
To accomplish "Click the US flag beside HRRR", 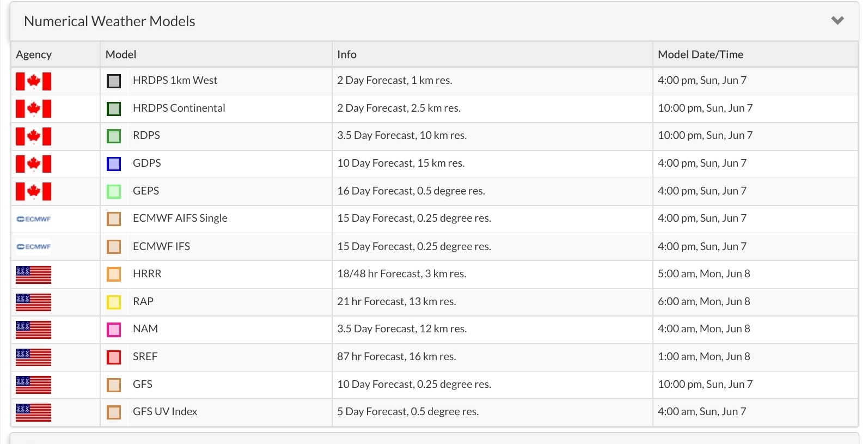I will click(33, 275).
